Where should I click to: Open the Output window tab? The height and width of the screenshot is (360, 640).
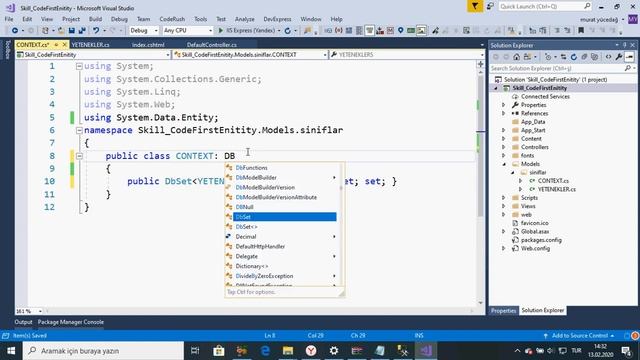23,322
